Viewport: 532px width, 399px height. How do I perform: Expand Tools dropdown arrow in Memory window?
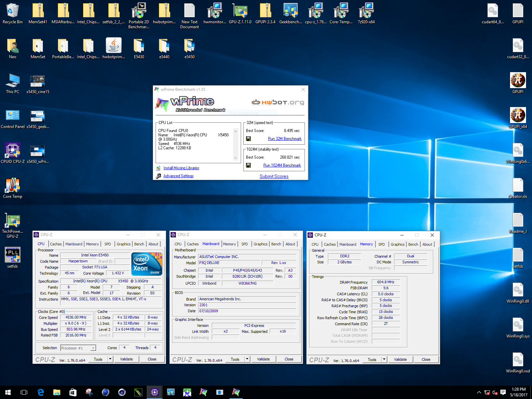(384, 359)
